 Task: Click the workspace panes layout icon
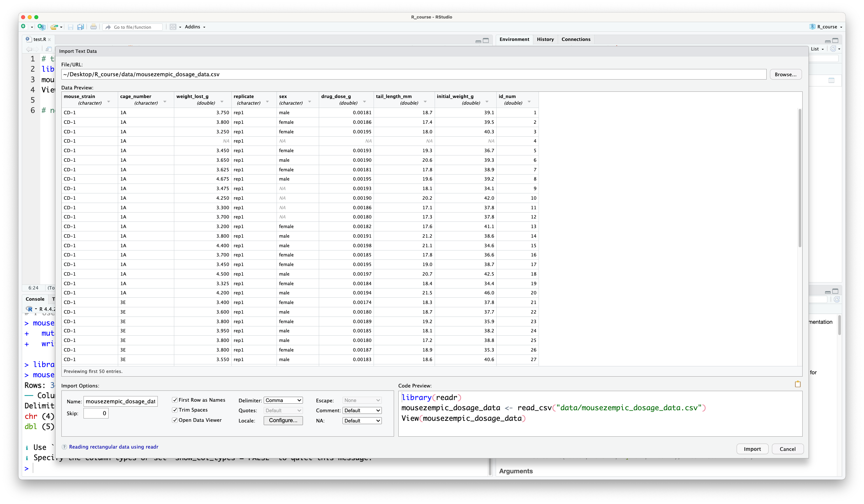(x=173, y=27)
